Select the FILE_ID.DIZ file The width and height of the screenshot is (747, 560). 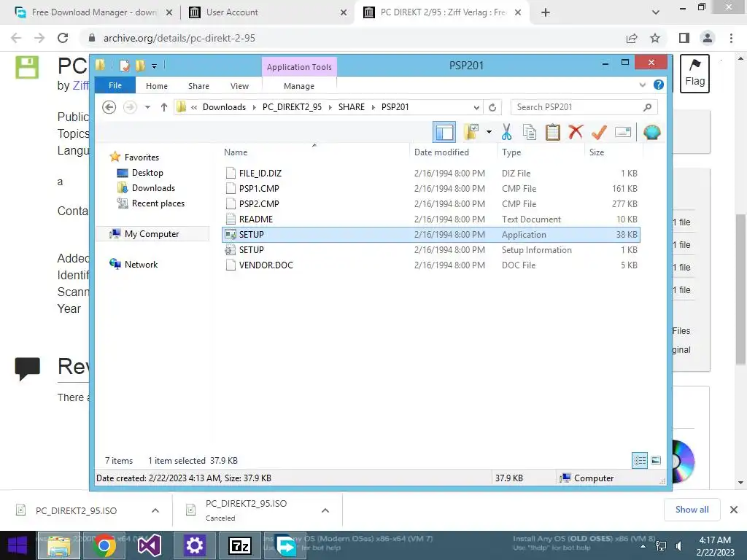pyautogui.click(x=431, y=174)
